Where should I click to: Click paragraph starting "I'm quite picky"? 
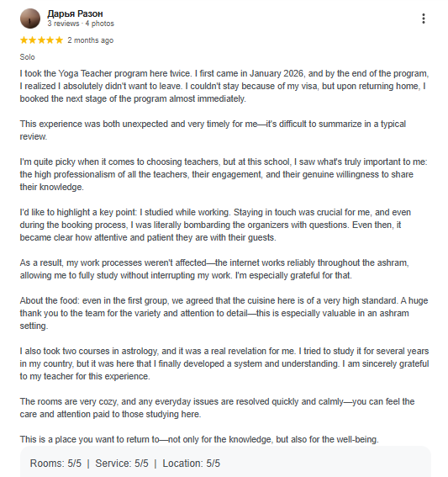point(224,174)
